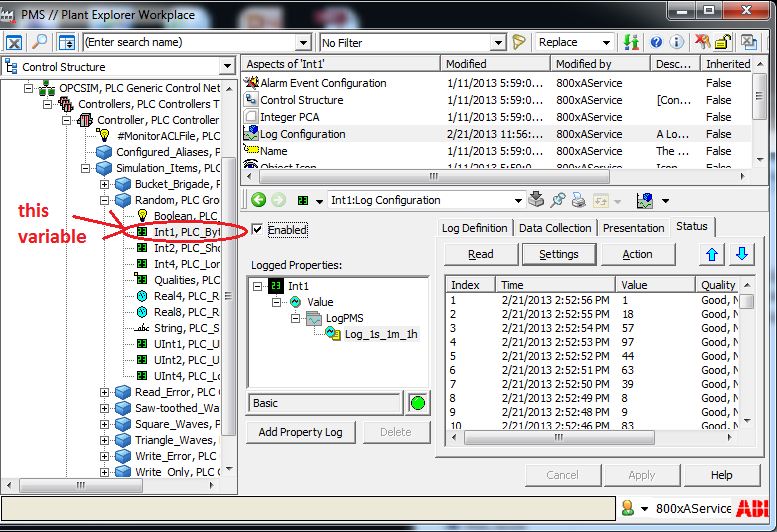
Task: Collapse Int1 node in Logged Properties
Action: (257, 286)
